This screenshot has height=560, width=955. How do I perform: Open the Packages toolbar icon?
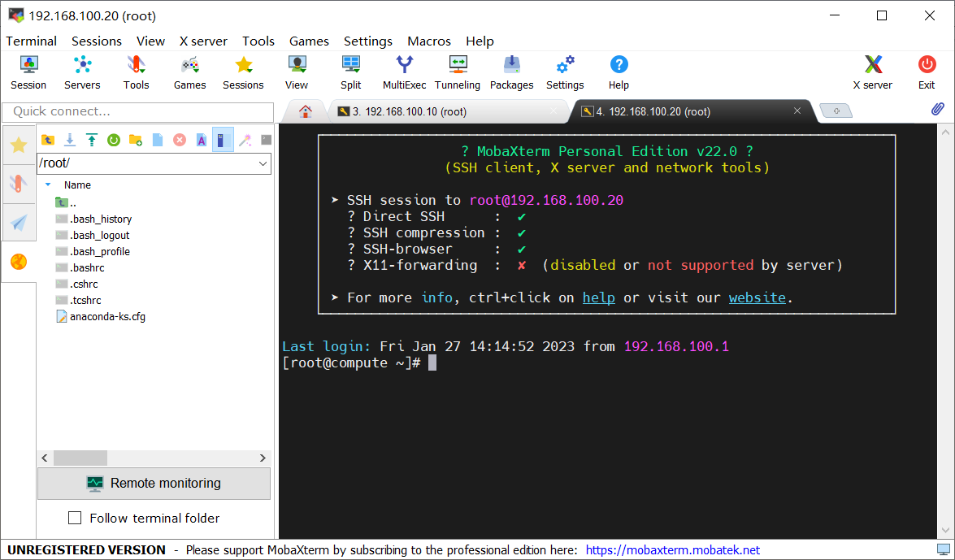click(x=511, y=72)
